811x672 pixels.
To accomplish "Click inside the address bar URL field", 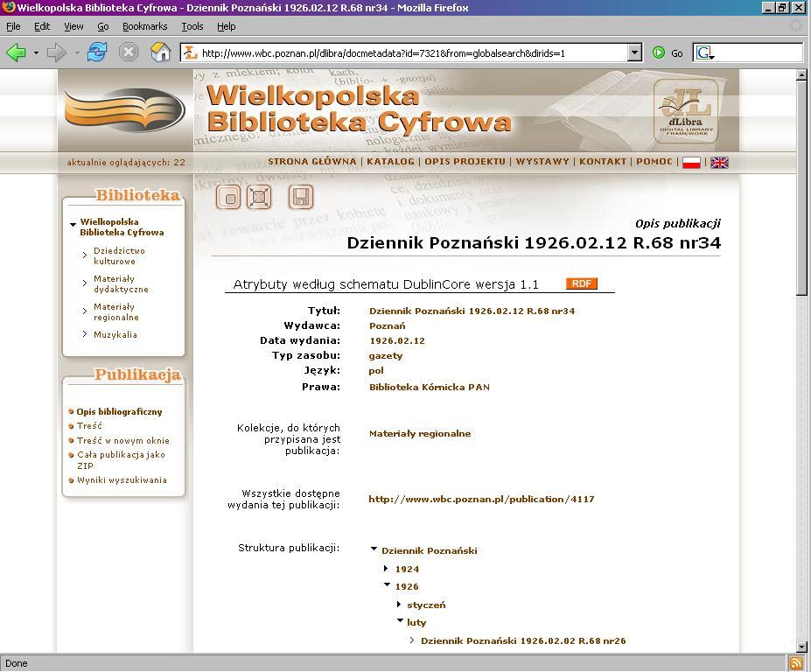I will pyautogui.click(x=412, y=52).
